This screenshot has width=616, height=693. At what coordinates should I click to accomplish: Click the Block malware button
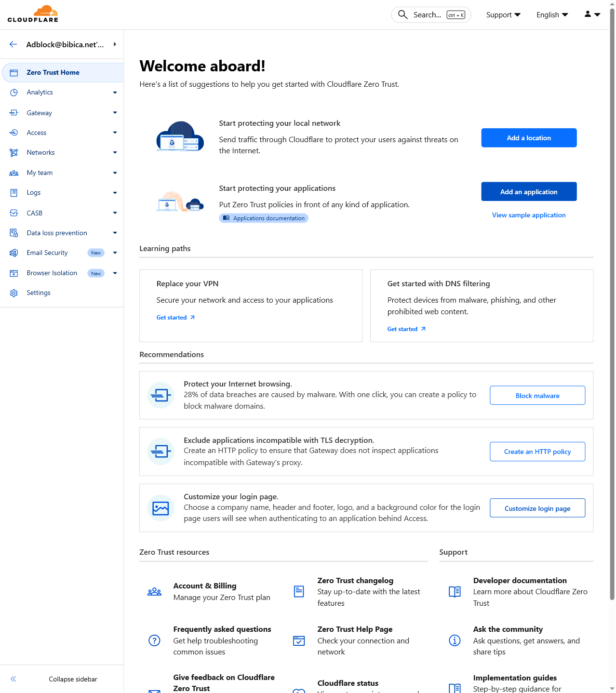coord(537,396)
